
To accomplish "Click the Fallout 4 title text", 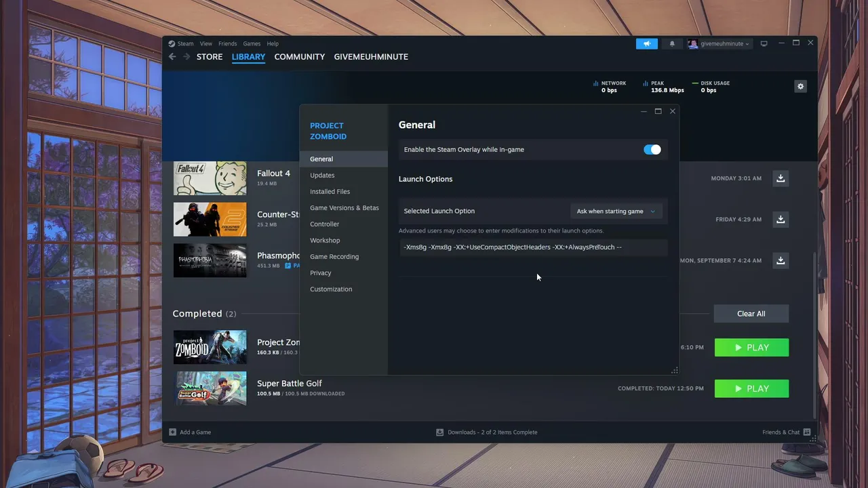I will click(x=273, y=174).
